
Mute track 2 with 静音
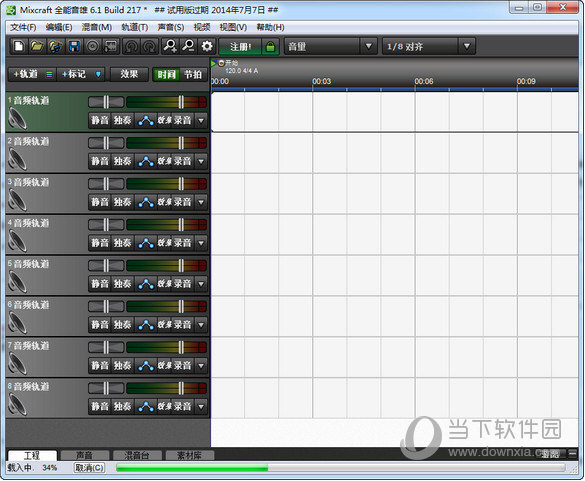pos(100,161)
